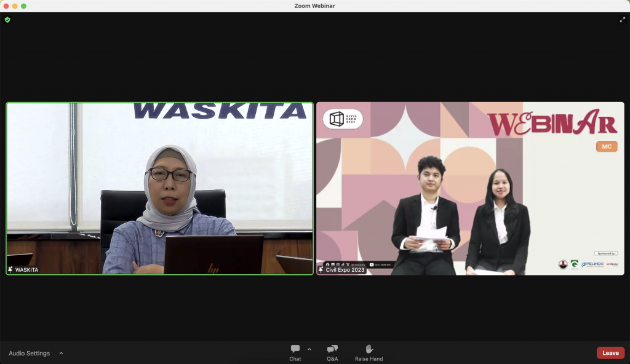Viewport: 630px width, 364px height.
Task: Click the PELINDO sponsor logo
Action: (592, 264)
